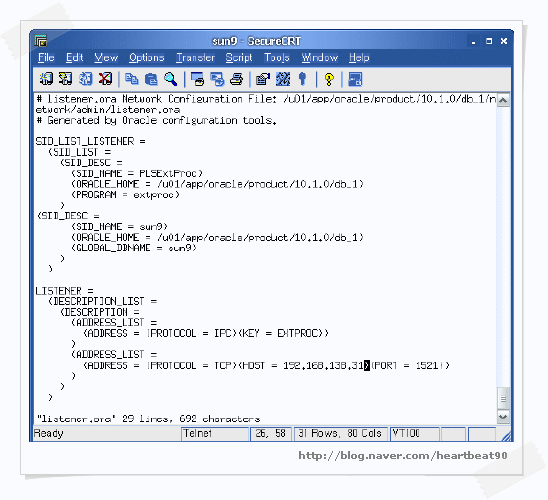The width and height of the screenshot is (548, 500).
Task: Click the Print icon in toolbar
Action: 237,79
